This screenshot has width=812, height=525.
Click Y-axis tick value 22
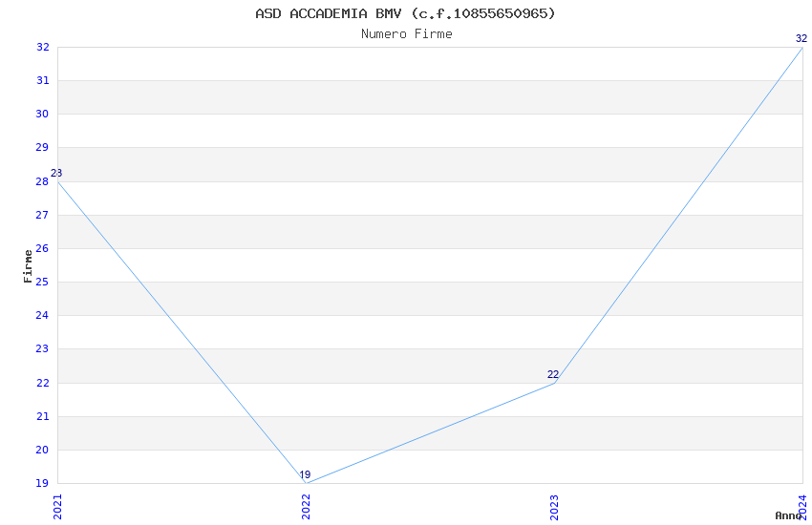coord(42,384)
